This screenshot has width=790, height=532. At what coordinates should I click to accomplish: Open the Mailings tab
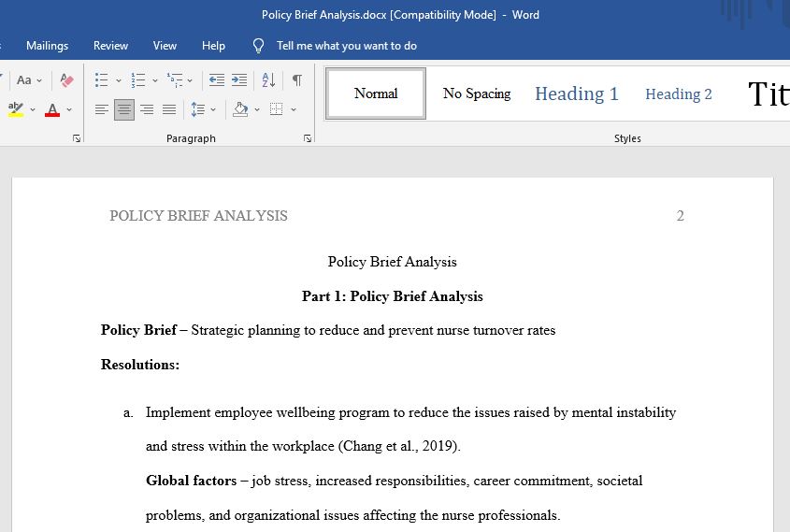[x=48, y=46]
